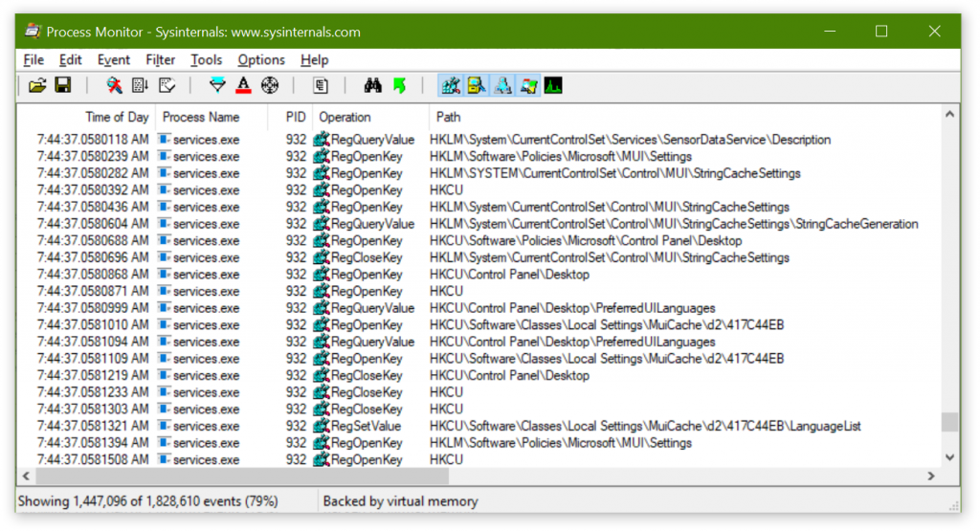Viewport: 980px width, 532px height.
Task: Open the Event menu
Action: pos(113,60)
